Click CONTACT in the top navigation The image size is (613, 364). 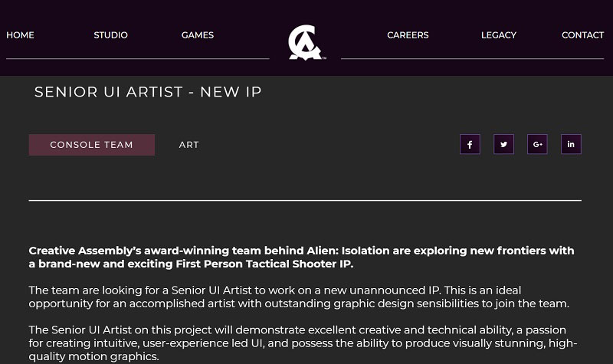tap(582, 35)
